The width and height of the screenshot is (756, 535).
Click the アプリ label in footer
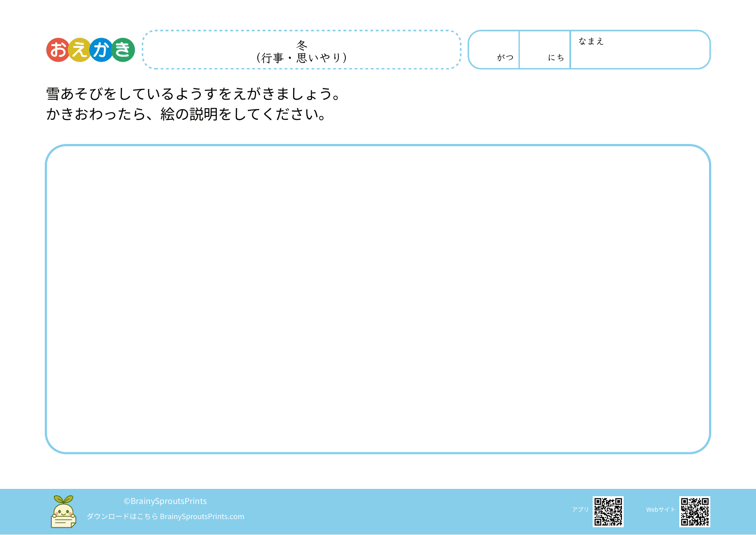[x=580, y=510]
